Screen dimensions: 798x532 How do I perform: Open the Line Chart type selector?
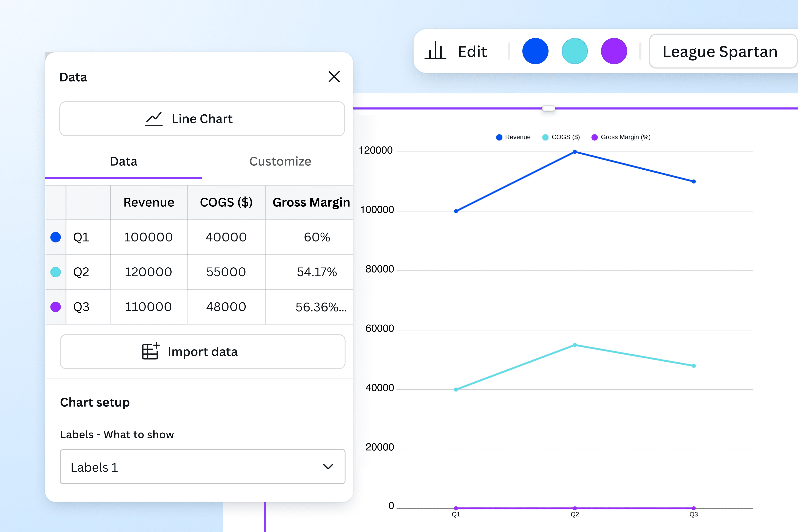coord(202,119)
